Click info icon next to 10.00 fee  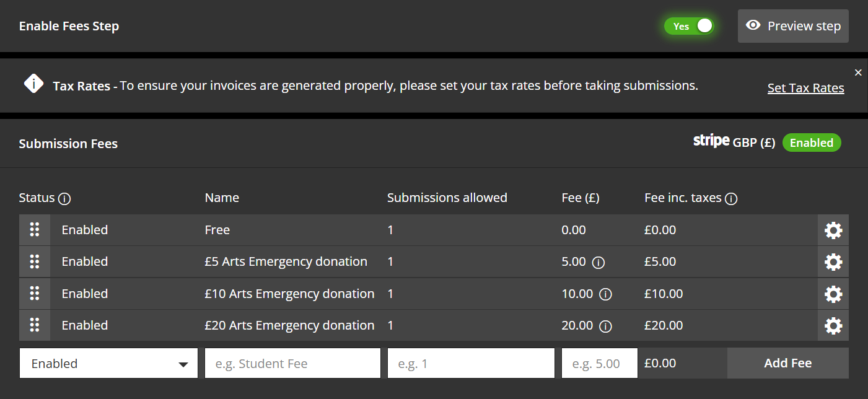pos(605,294)
